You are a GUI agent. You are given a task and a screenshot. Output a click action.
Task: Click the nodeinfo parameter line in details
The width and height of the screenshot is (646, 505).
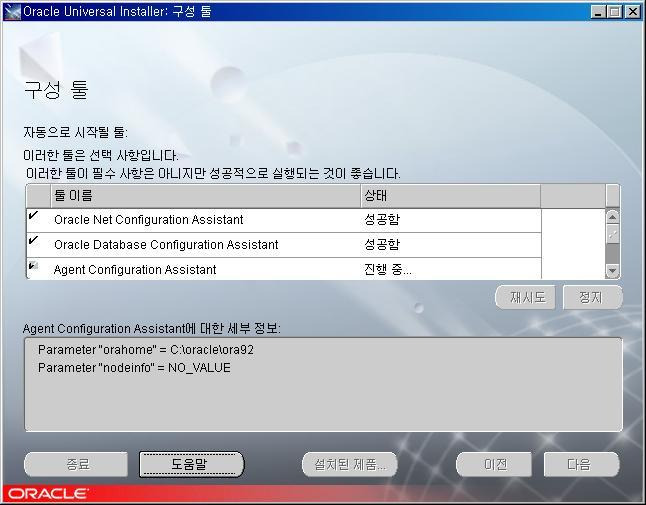tap(134, 367)
